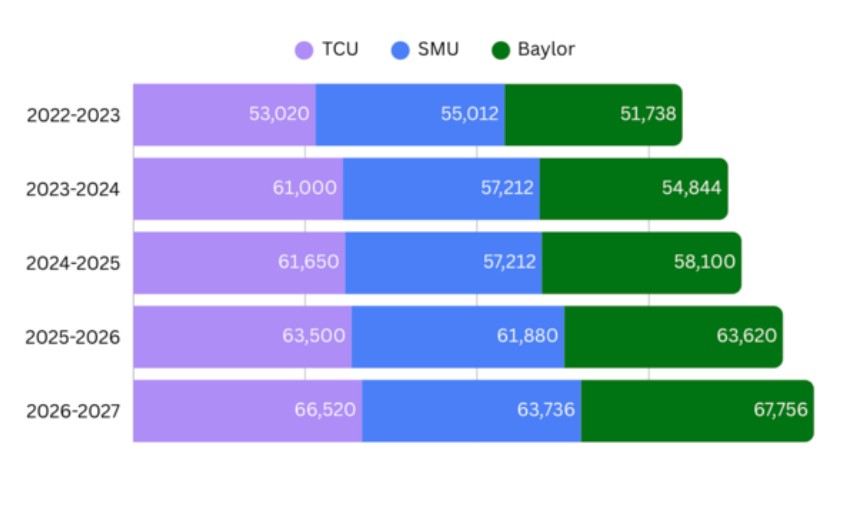Select the SMU legend label
The width and height of the screenshot is (841, 532).
[x=439, y=49]
